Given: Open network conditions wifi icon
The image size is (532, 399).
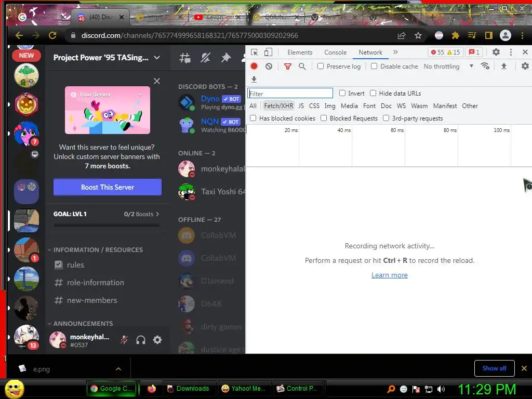Looking at the screenshot, I should click(485, 66).
